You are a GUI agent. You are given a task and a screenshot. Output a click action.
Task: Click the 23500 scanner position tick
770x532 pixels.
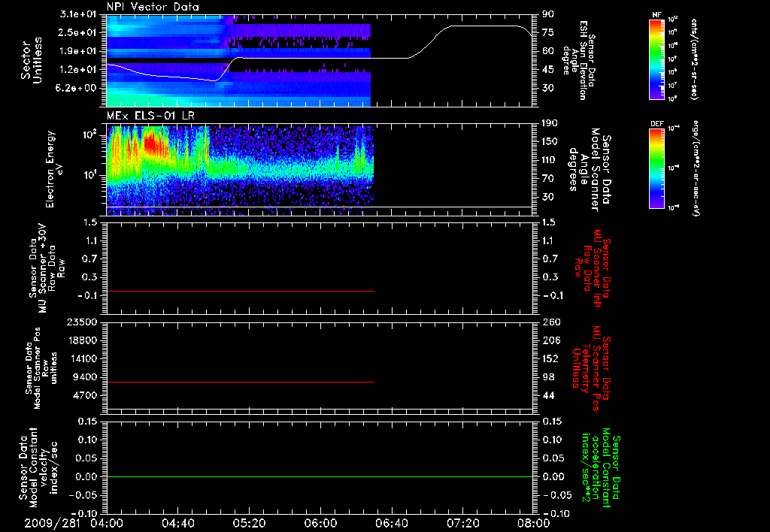click(x=83, y=322)
